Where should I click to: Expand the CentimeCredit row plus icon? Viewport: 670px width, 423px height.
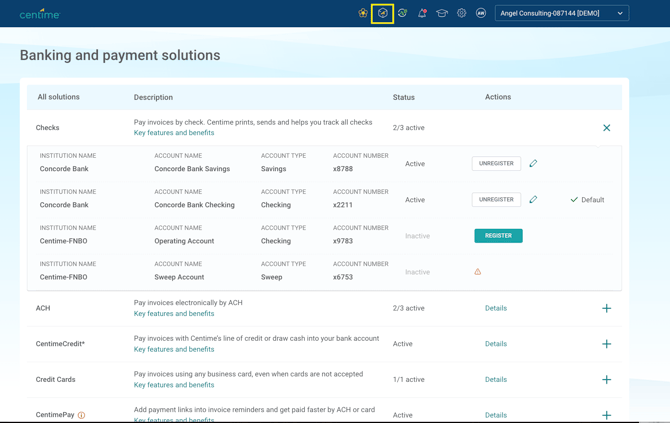(606, 344)
